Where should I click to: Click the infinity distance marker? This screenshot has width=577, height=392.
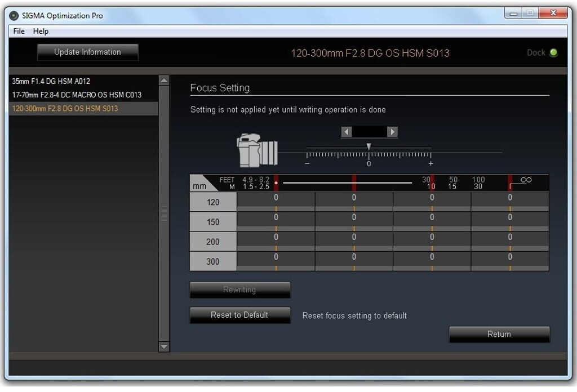pyautogui.click(x=525, y=180)
